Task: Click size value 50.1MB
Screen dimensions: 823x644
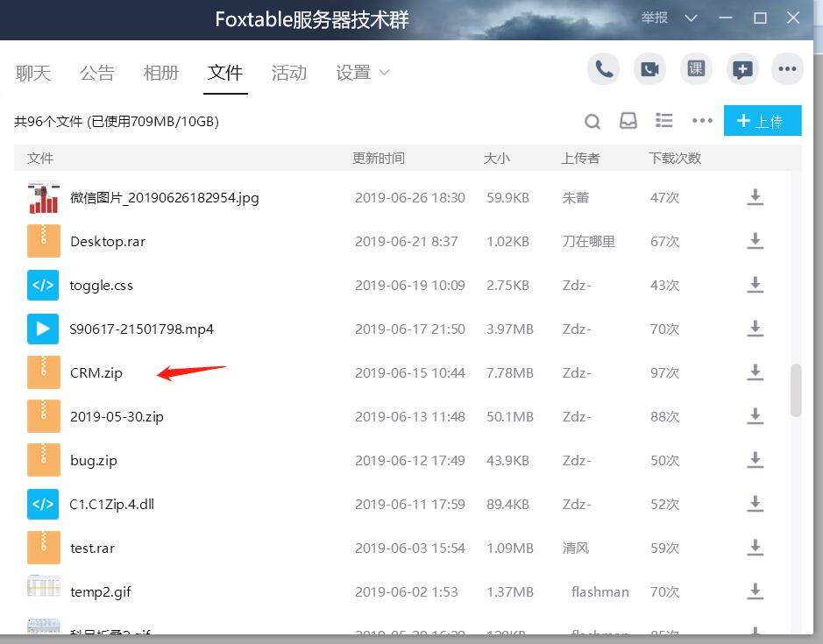Action: [509, 417]
